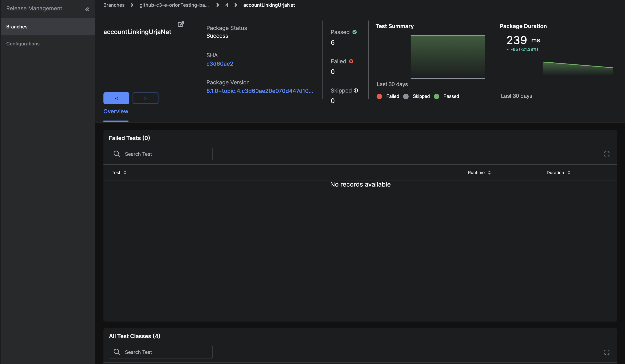Image resolution: width=625 pixels, height=364 pixels.
Task: Open Configurations in sidebar
Action: pyautogui.click(x=23, y=44)
